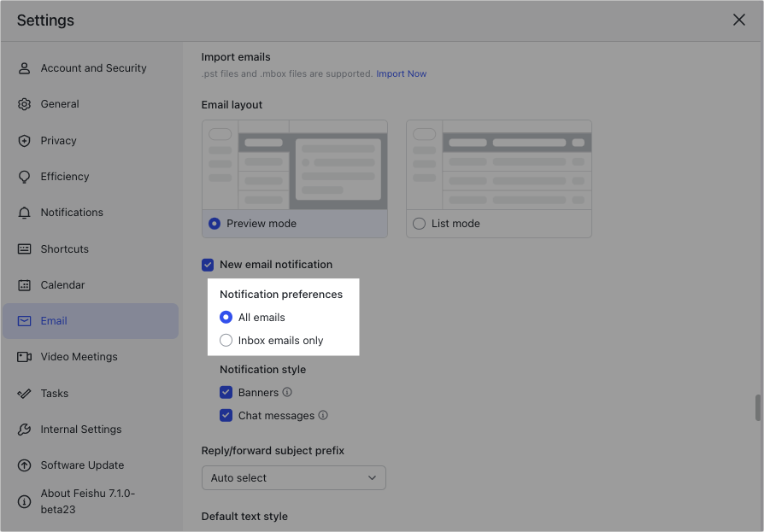Viewport: 764px width, 532px height.
Task: Open Video Meetings settings
Action: (91, 357)
